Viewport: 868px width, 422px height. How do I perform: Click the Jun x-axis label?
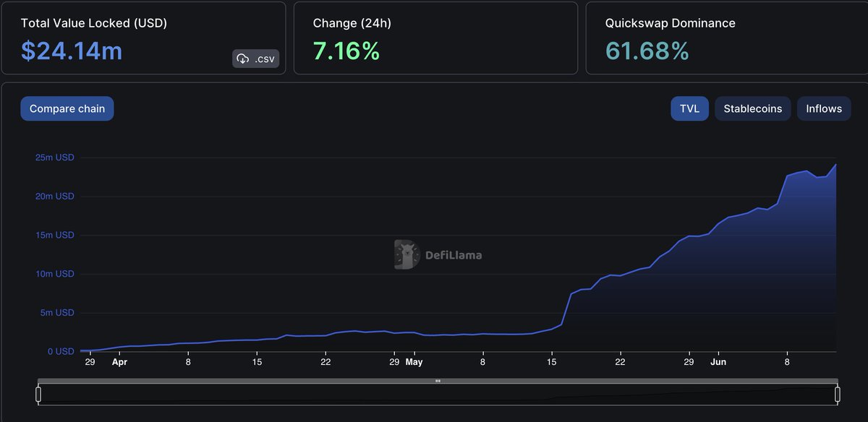[718, 362]
